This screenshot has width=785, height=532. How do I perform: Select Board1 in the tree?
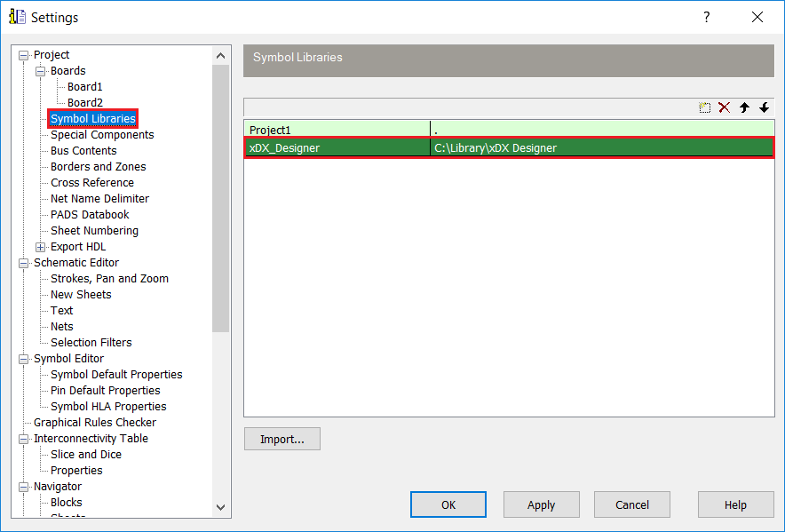coord(85,87)
